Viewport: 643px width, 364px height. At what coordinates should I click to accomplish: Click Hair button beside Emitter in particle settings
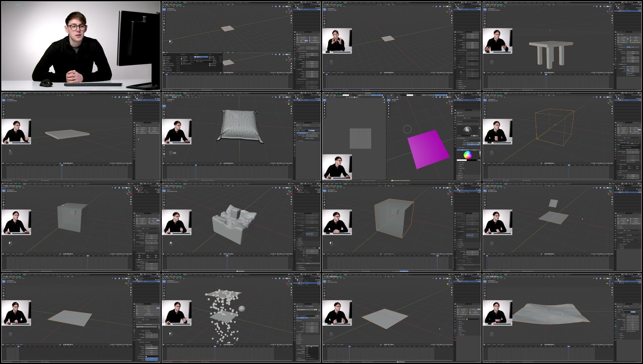pos(314,318)
